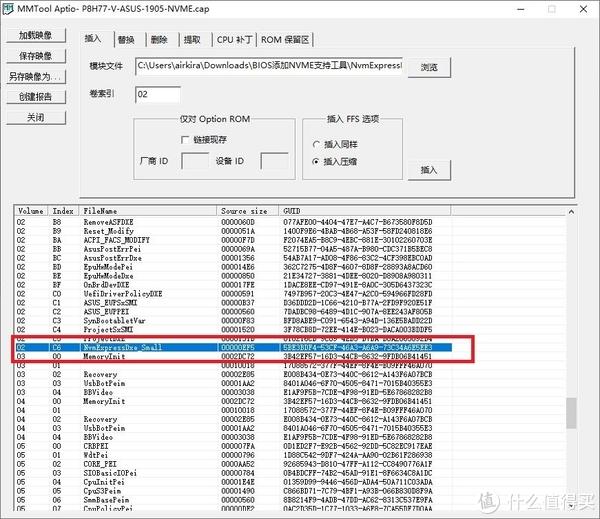Switch to the 提取 extract tab
This screenshot has width=600, height=519.
point(192,39)
